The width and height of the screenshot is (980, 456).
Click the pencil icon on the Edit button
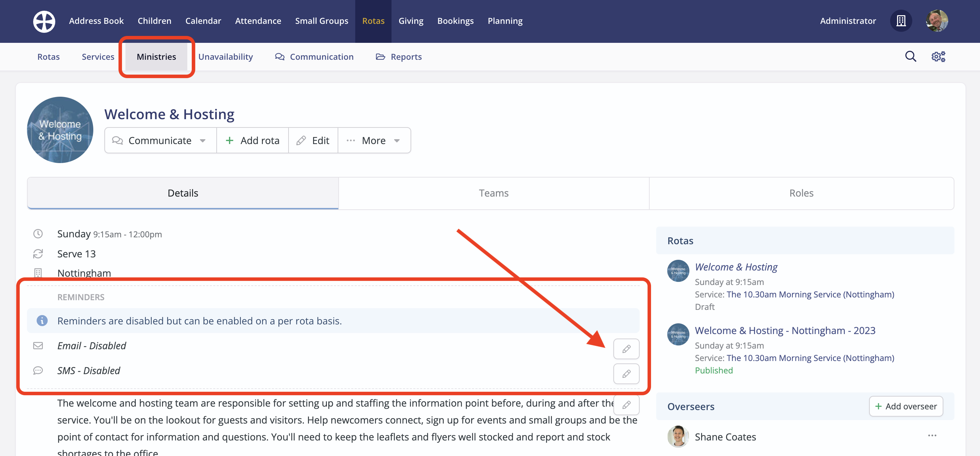pyautogui.click(x=302, y=140)
